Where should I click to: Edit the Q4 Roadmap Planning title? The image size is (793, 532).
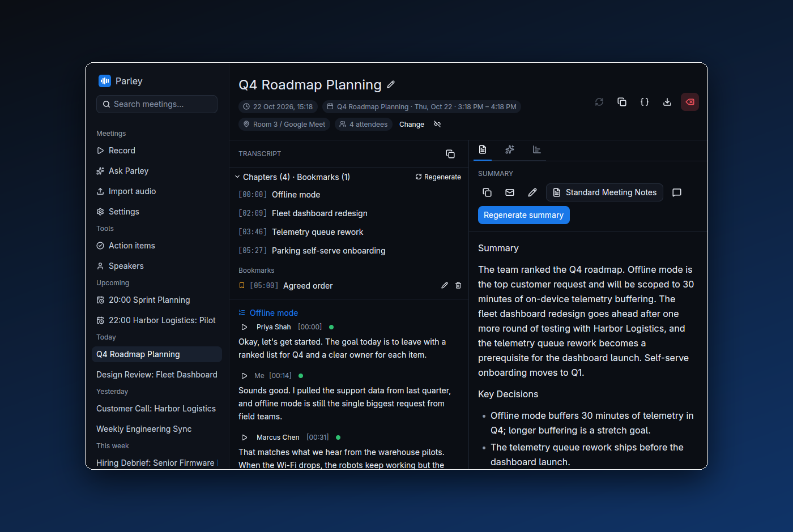(x=391, y=85)
